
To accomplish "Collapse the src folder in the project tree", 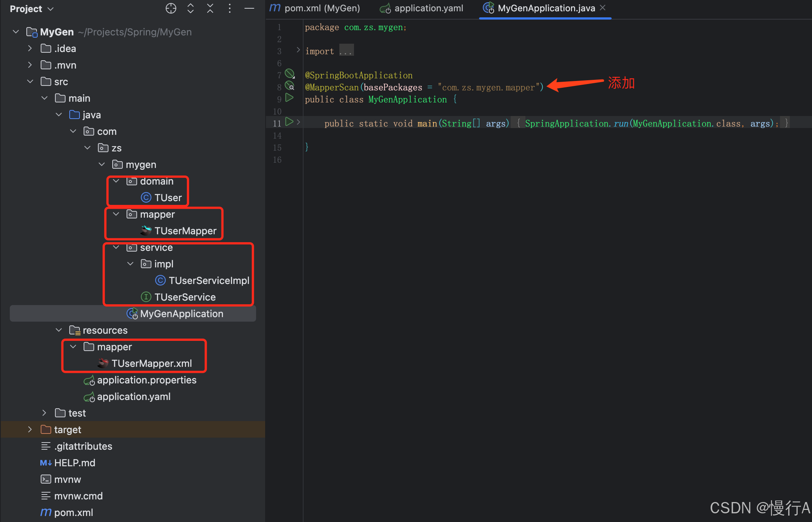I will point(30,81).
